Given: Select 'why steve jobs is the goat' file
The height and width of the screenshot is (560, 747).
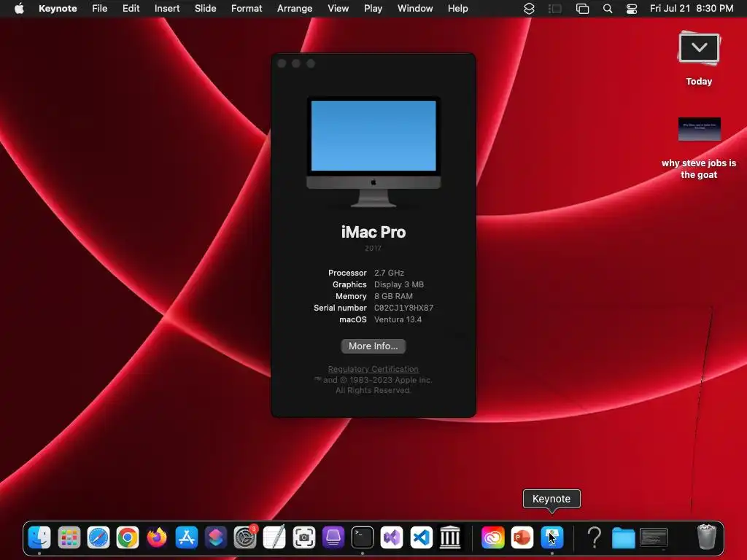Looking at the screenshot, I should tap(699, 148).
